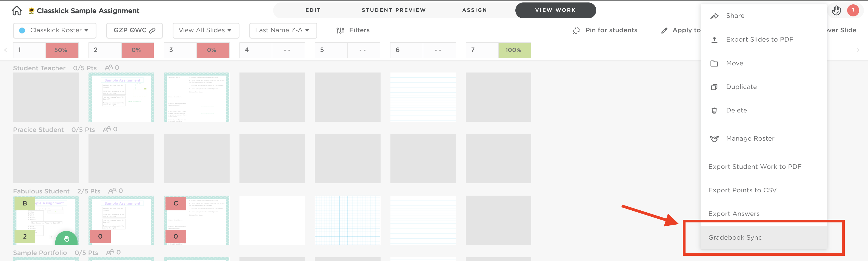Click the Filters button
Viewport: 868px width, 261px height.
point(353,30)
